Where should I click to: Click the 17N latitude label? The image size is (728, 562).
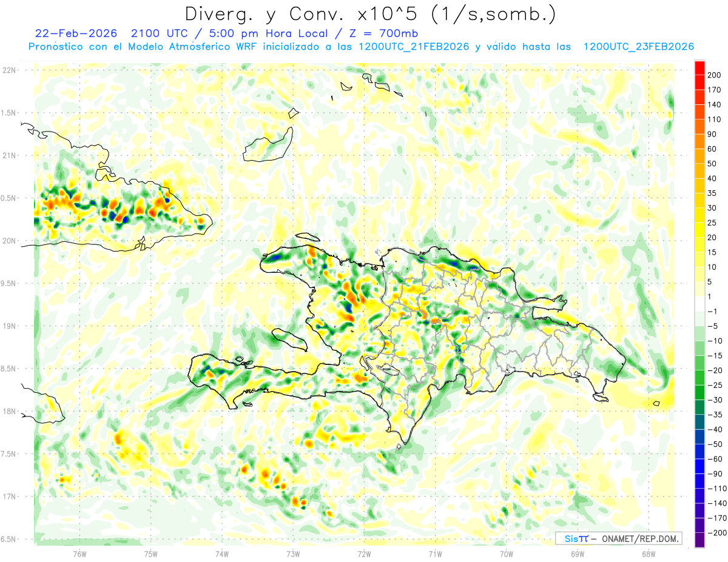pyautogui.click(x=9, y=497)
